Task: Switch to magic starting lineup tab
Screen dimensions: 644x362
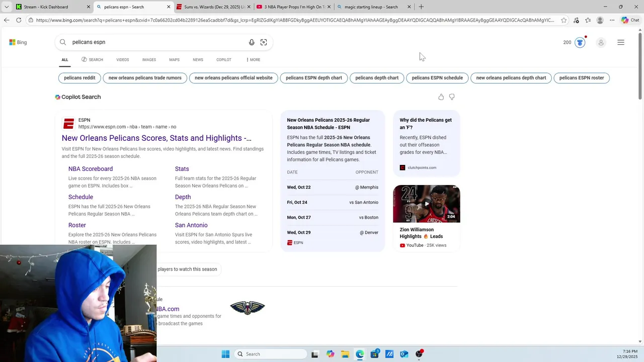Action: coord(373,7)
